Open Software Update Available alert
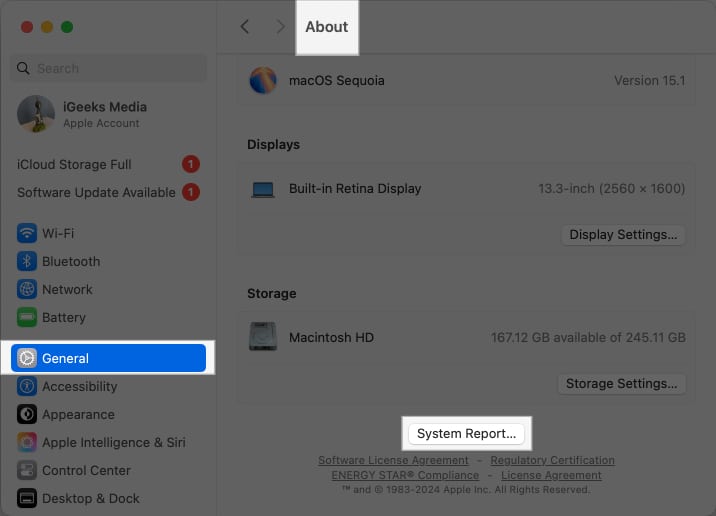Image resolution: width=716 pixels, height=516 pixels. click(x=108, y=192)
